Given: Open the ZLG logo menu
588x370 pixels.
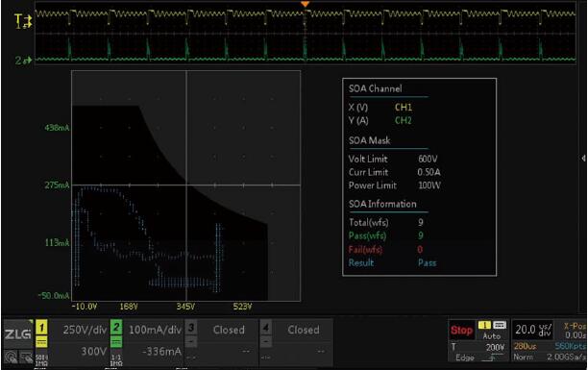Looking at the screenshot, I should tap(18, 333).
